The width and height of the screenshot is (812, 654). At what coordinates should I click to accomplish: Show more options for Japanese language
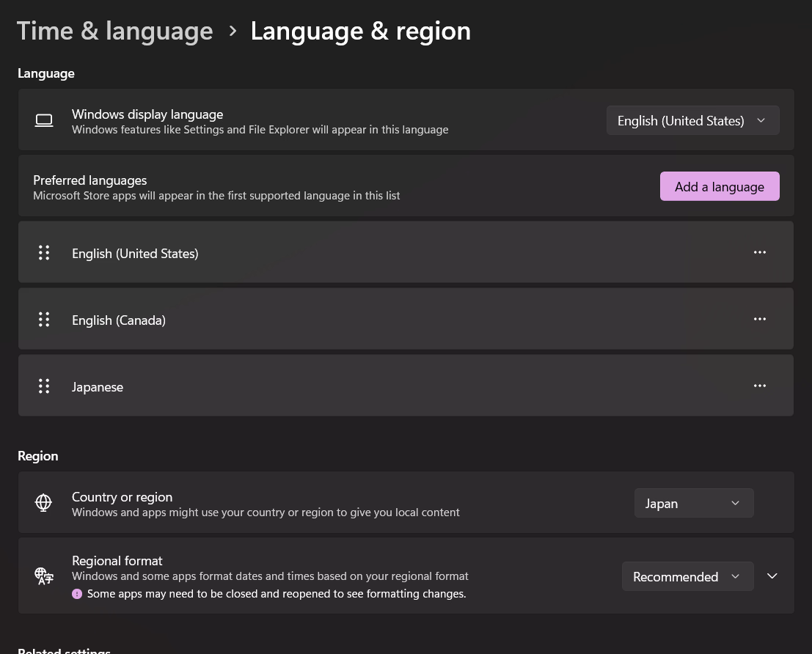pyautogui.click(x=759, y=386)
